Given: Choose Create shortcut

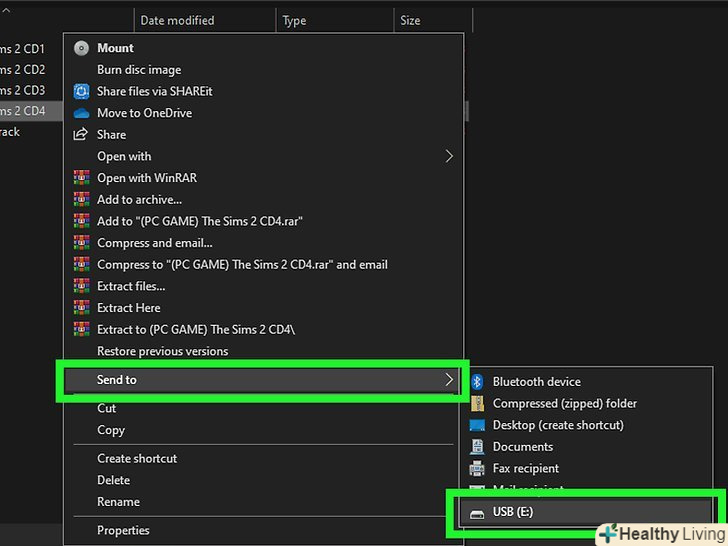Looking at the screenshot, I should click(x=263, y=459).
